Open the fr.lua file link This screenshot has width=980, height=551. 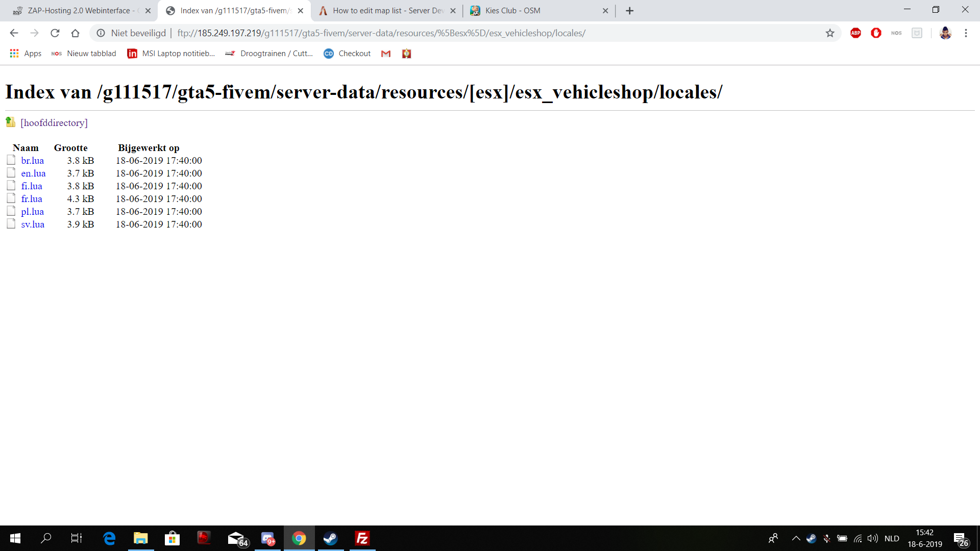point(32,199)
